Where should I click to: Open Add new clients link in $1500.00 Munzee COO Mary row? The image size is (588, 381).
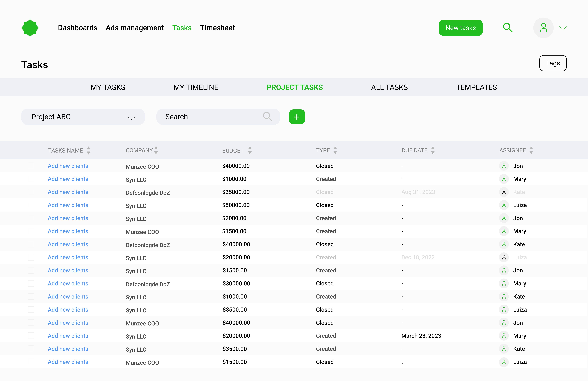[x=68, y=231]
